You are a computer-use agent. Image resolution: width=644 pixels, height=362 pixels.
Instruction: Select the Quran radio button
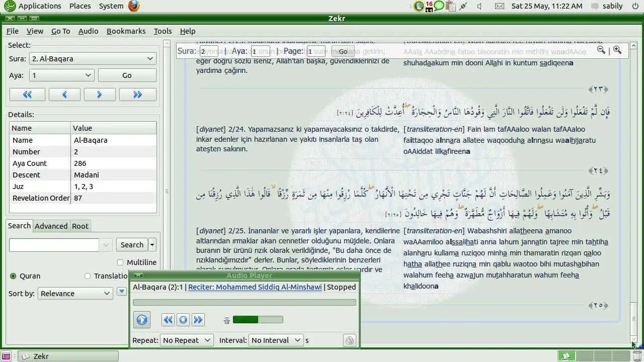13,276
